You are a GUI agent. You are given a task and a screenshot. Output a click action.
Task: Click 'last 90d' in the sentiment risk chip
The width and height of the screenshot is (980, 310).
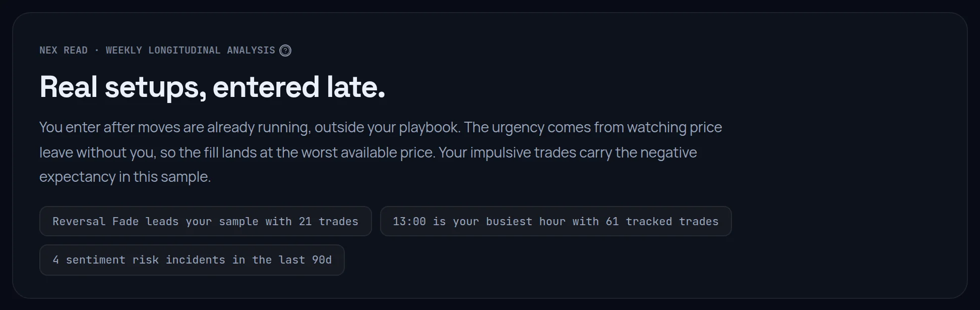click(305, 260)
